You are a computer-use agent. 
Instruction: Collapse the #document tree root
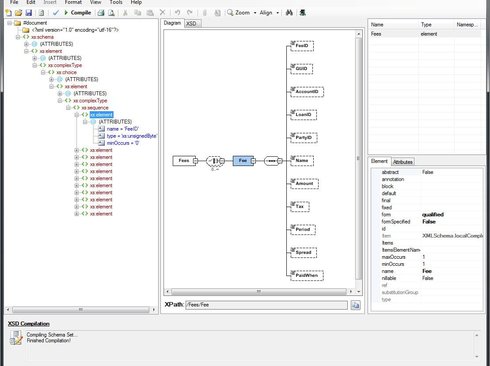(10, 23)
